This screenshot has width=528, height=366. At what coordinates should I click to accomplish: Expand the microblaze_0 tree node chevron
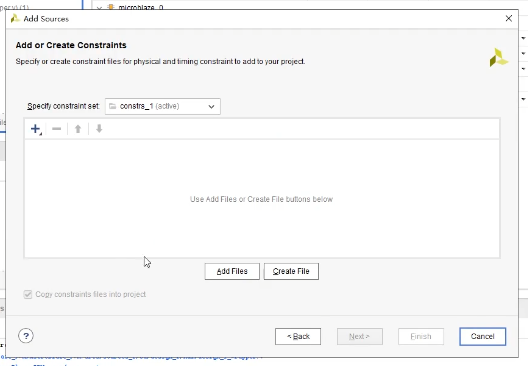(x=99, y=7)
